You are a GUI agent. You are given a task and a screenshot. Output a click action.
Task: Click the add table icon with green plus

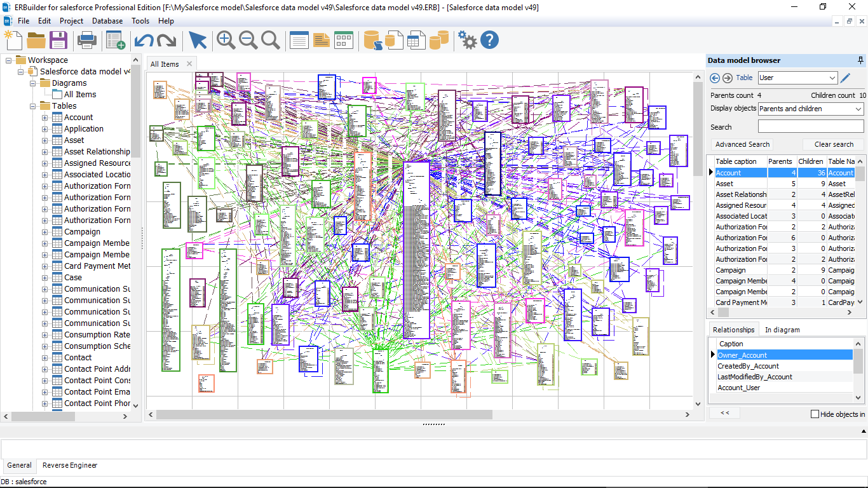[x=115, y=40]
